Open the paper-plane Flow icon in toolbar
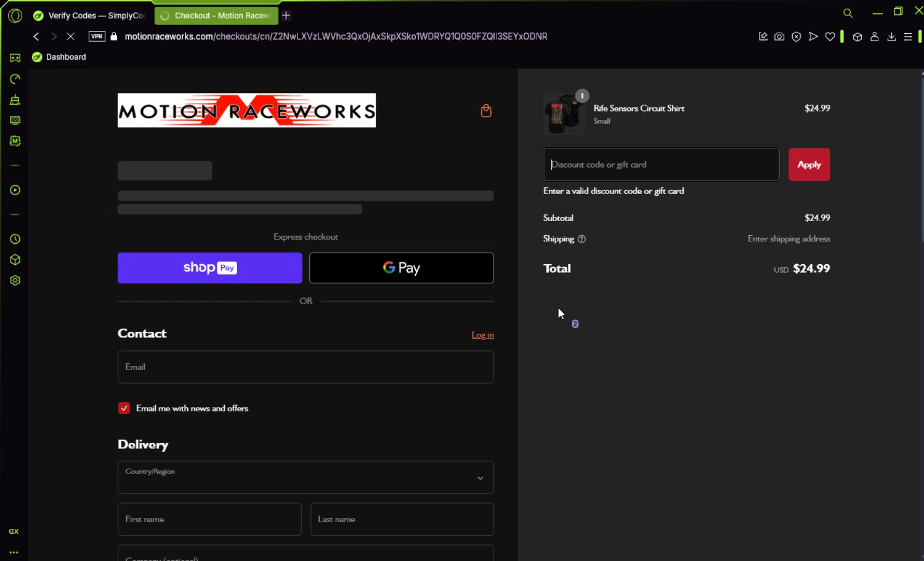Image resolution: width=924 pixels, height=561 pixels. click(x=813, y=36)
